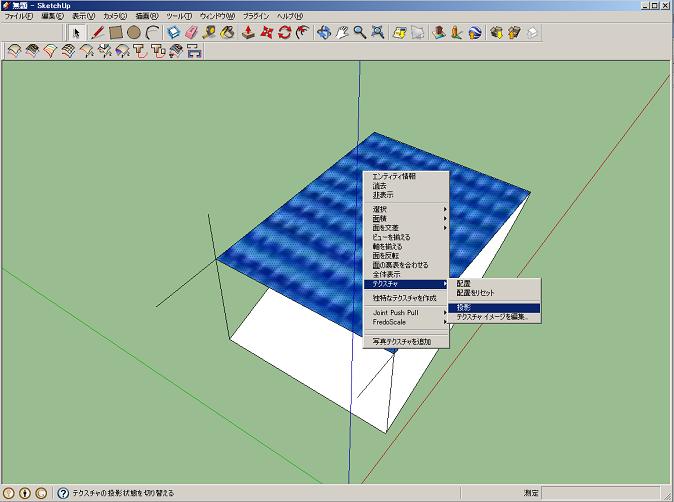The width and height of the screenshot is (674, 502).
Task: Click the Zoom Extents tool
Action: pyautogui.click(x=377, y=32)
